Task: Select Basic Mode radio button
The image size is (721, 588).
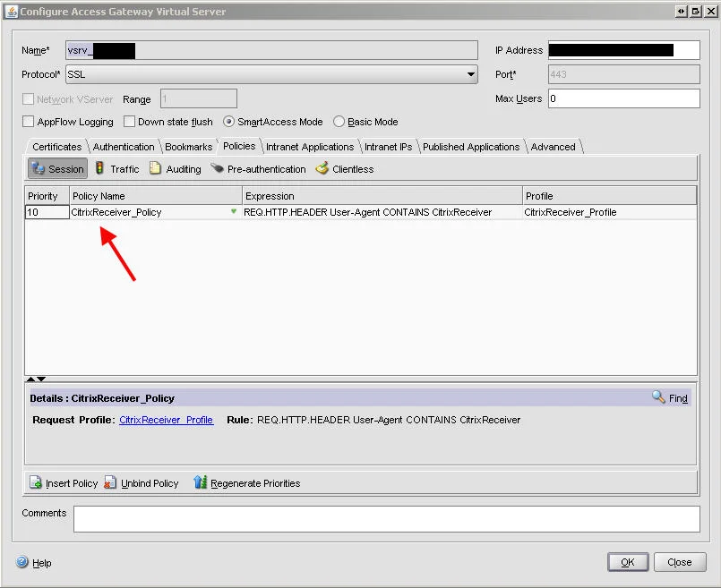Action: click(339, 122)
